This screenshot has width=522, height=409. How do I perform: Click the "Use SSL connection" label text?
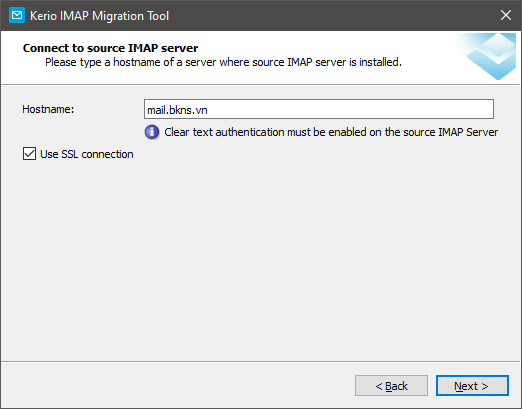[x=87, y=154]
